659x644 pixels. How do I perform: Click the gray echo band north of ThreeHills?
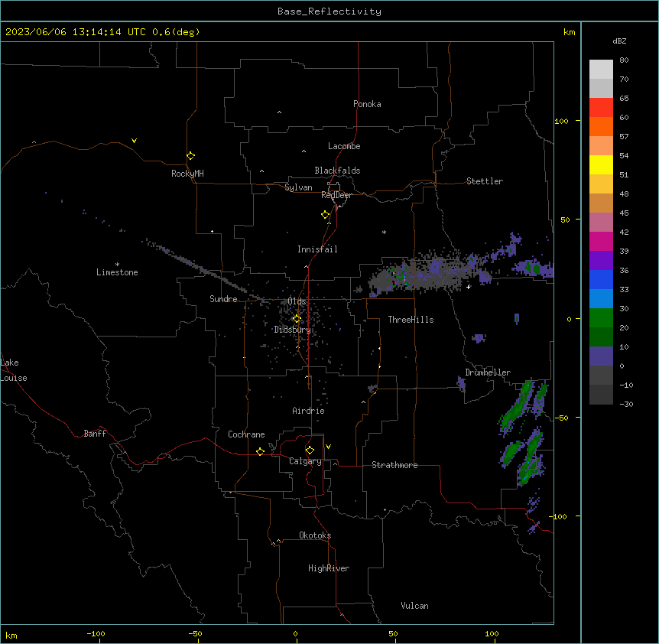424,274
